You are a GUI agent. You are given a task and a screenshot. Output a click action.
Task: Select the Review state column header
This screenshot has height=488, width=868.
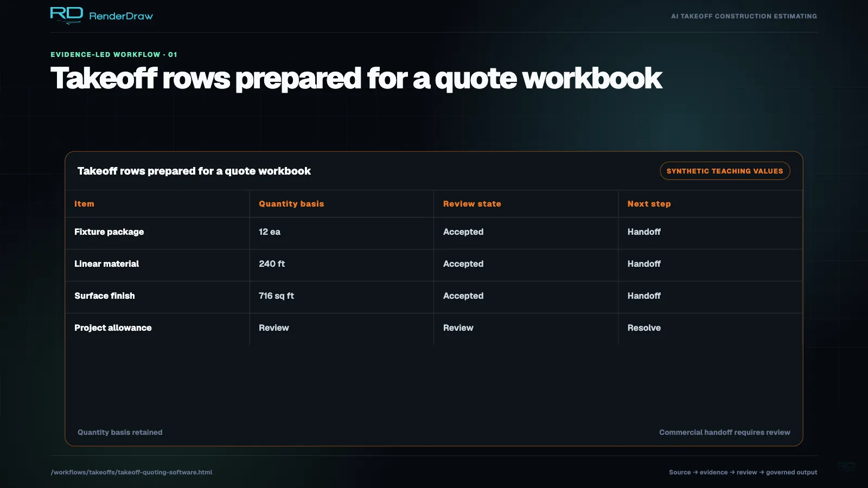(x=472, y=204)
